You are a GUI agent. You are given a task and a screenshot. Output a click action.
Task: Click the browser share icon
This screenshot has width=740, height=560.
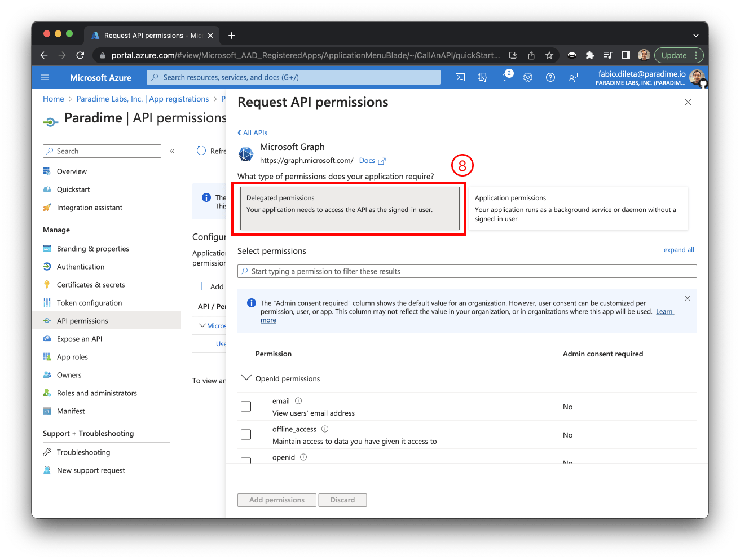[531, 55]
